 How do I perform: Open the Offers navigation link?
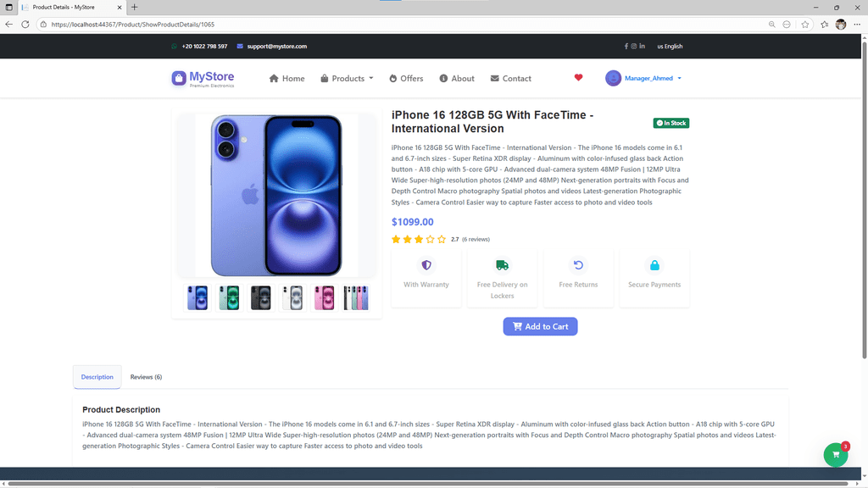click(x=406, y=79)
